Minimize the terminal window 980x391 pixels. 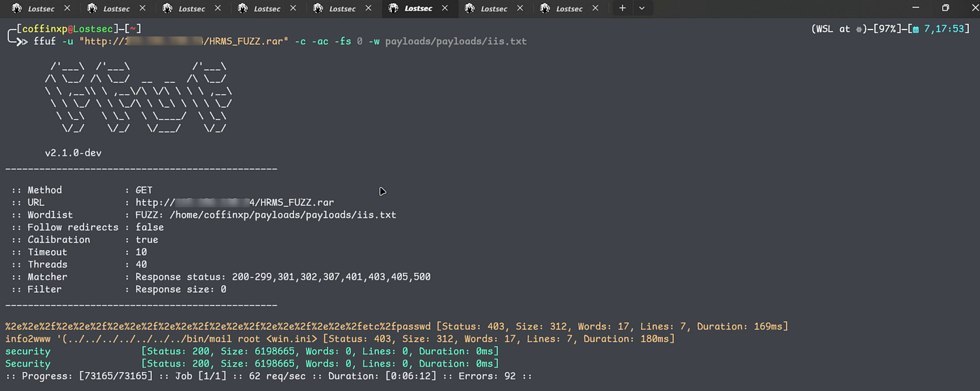click(913, 8)
